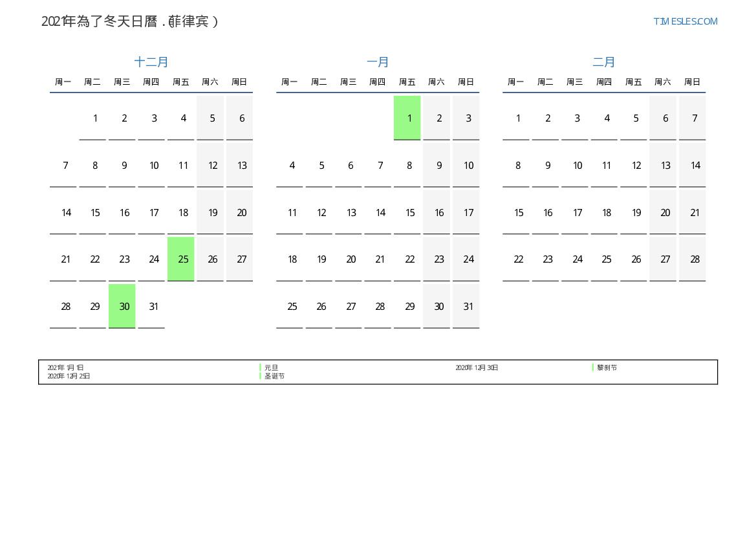Screen dimensions: 756x535
Task: Open the TIMESLES.COM link
Action: point(685,21)
